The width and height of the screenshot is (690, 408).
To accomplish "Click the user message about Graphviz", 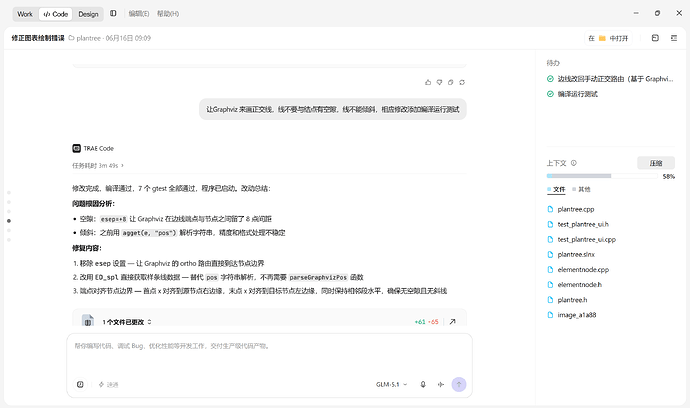I will coord(333,109).
